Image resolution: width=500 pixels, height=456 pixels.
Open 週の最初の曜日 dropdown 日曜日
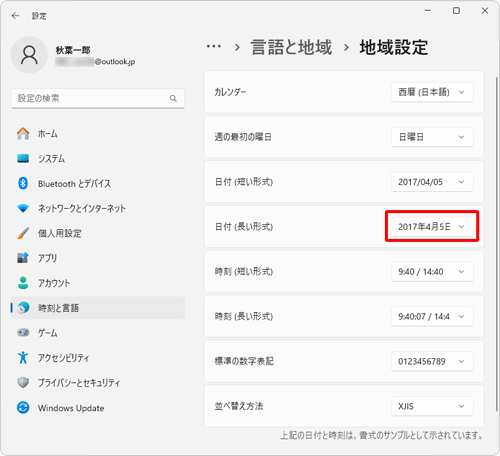tap(432, 137)
